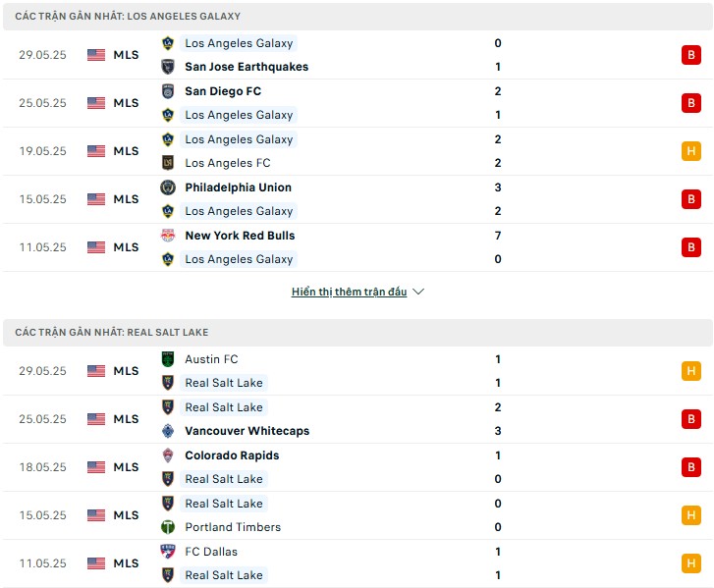This screenshot has height=588, width=714.
Task: Click the orange H badge for Portland Timbers match
Action: click(690, 515)
